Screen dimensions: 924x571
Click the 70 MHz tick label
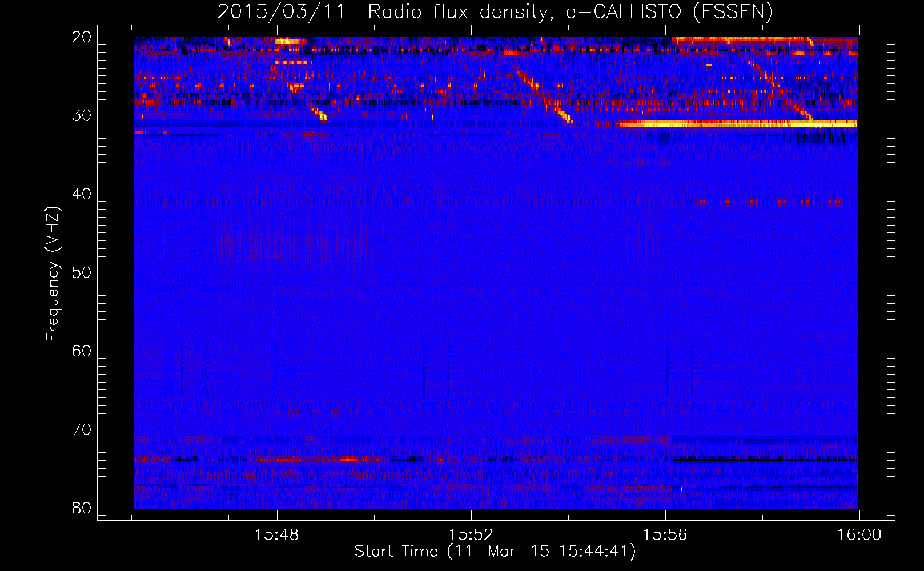point(82,429)
